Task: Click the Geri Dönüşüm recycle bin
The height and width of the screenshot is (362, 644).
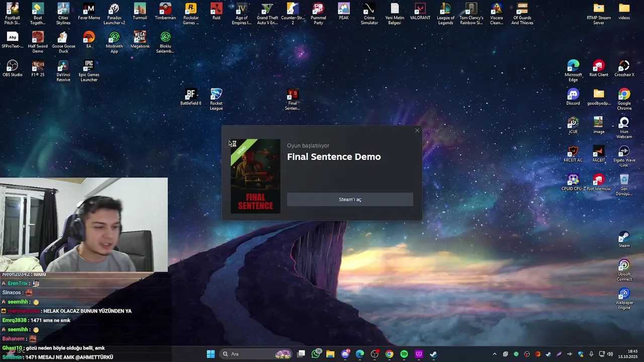Action: [x=624, y=186]
